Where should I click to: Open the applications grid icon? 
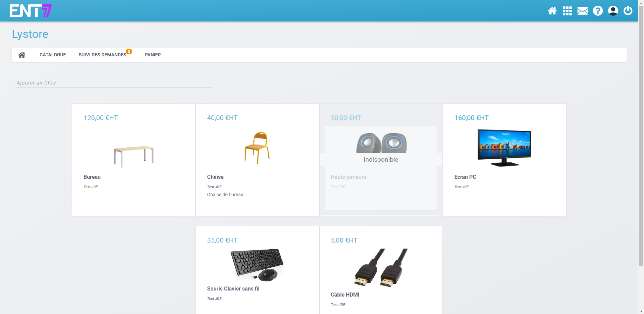pos(567,11)
